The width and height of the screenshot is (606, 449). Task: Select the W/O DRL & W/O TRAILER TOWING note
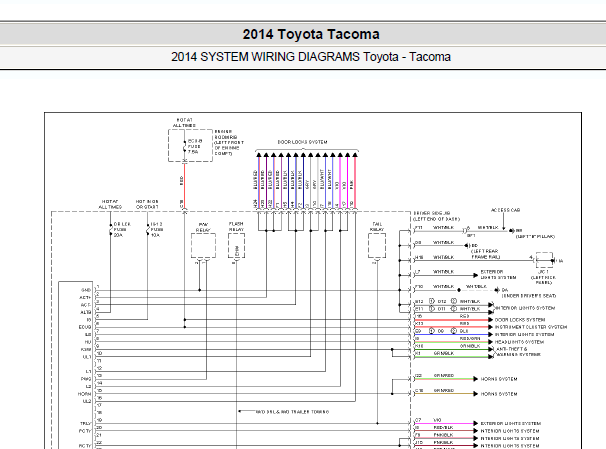[x=292, y=412]
